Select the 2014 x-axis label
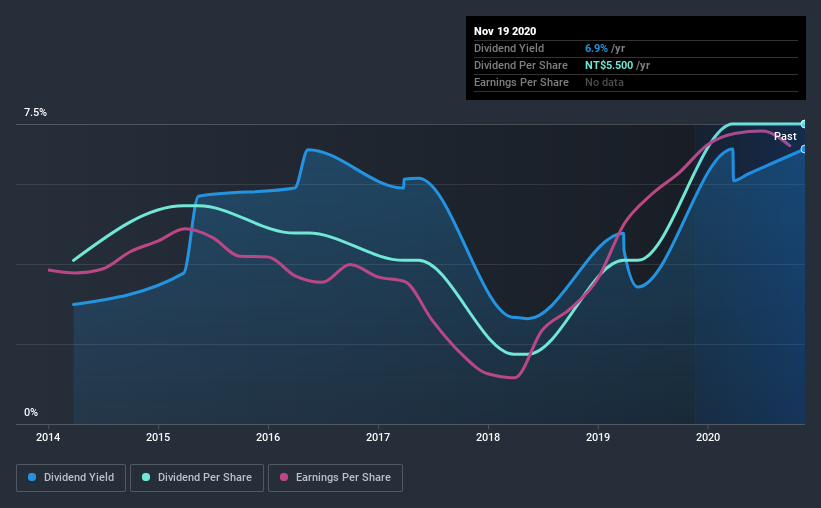The image size is (821, 508). 48,437
